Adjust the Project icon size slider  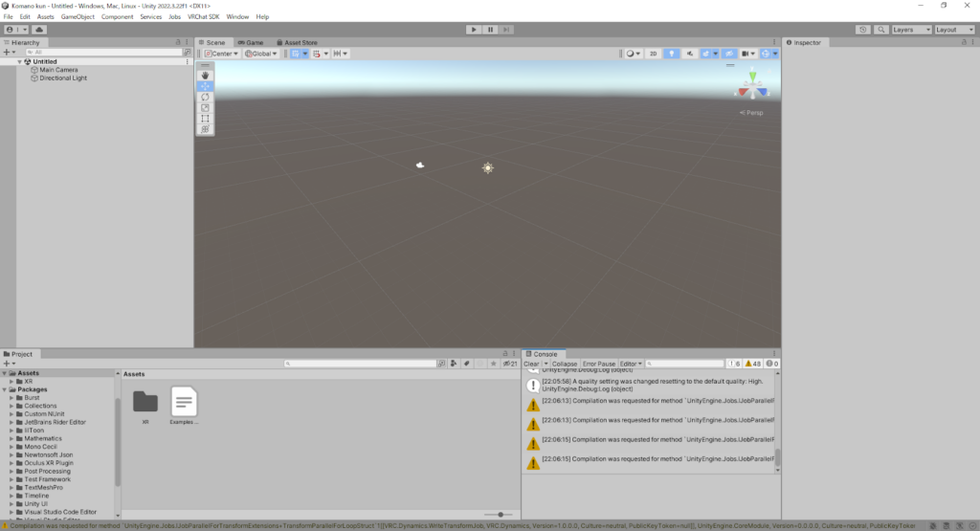click(x=499, y=515)
